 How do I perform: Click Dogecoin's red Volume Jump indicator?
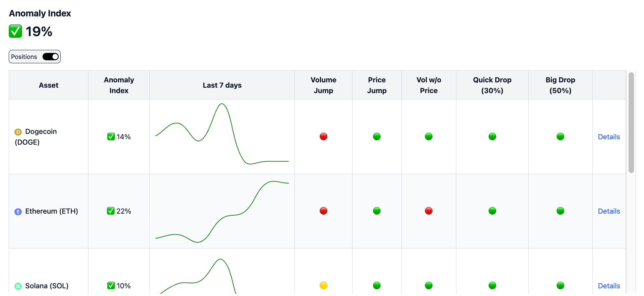click(x=323, y=137)
